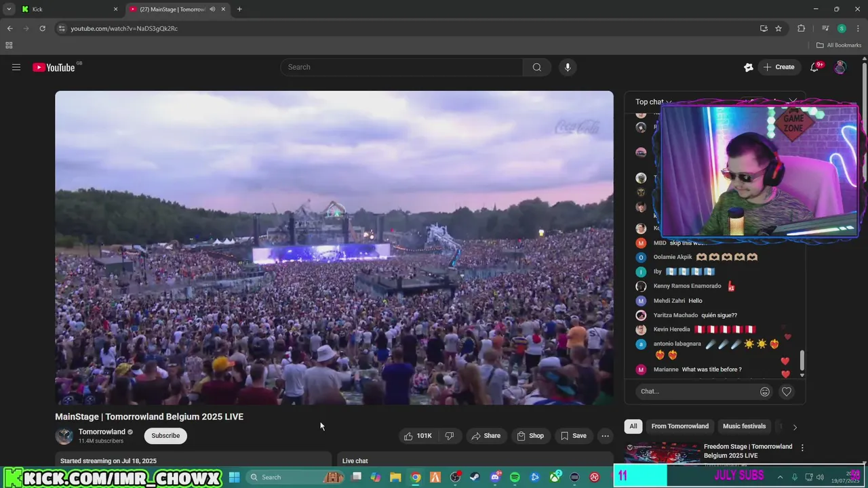Open Discord from the taskbar

(x=495, y=477)
